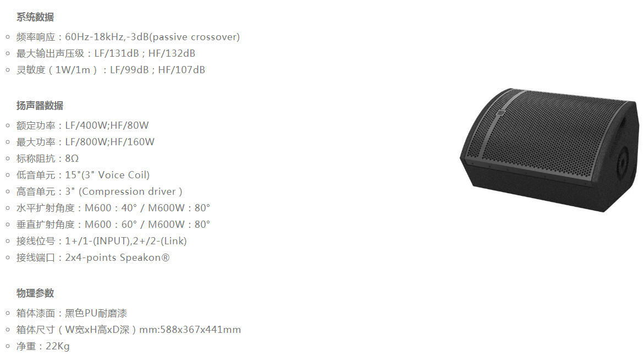Click the 额定功率 LF/400W;HF/80W entry
This screenshot has height=356, width=644.
(x=82, y=125)
